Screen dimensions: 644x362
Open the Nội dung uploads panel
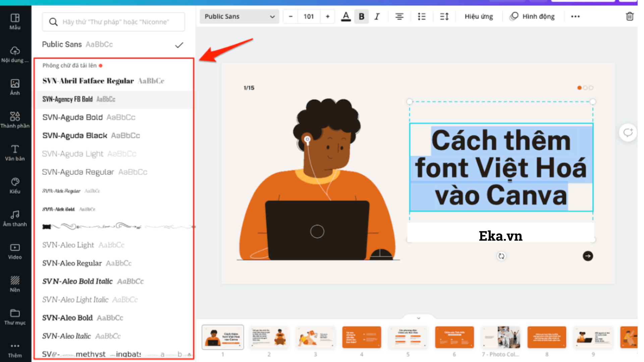[x=15, y=54]
